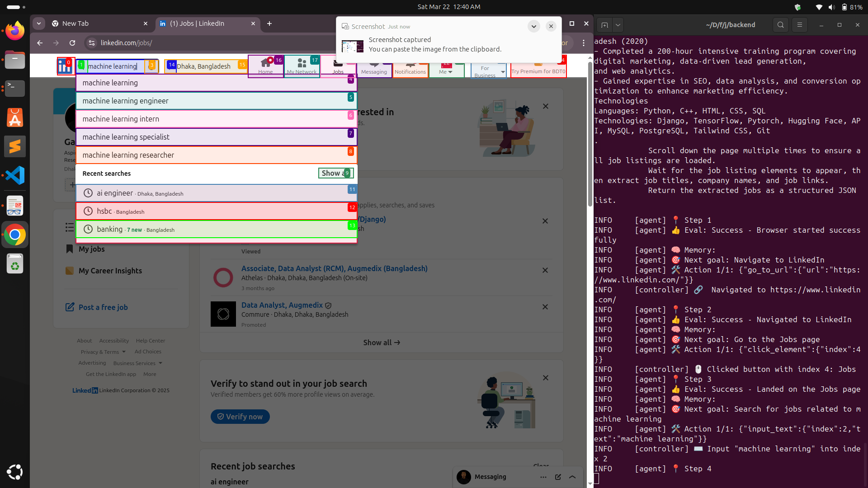The height and width of the screenshot is (488, 868).
Task: Click terminal window search icon
Action: click(x=780, y=25)
